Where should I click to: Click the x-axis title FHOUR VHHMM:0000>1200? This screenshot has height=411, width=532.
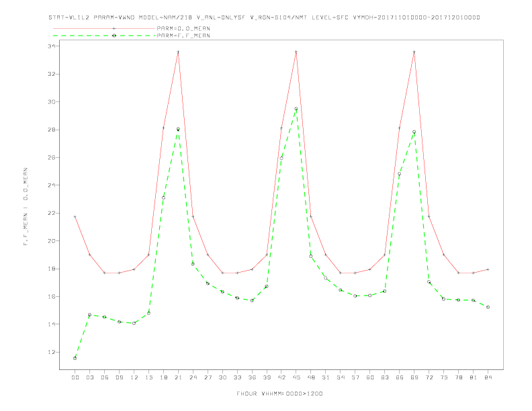[x=279, y=394]
